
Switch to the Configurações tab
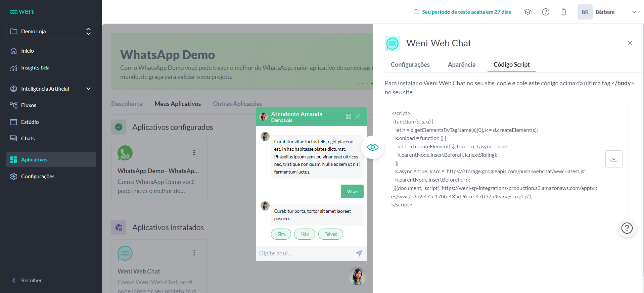point(410,64)
